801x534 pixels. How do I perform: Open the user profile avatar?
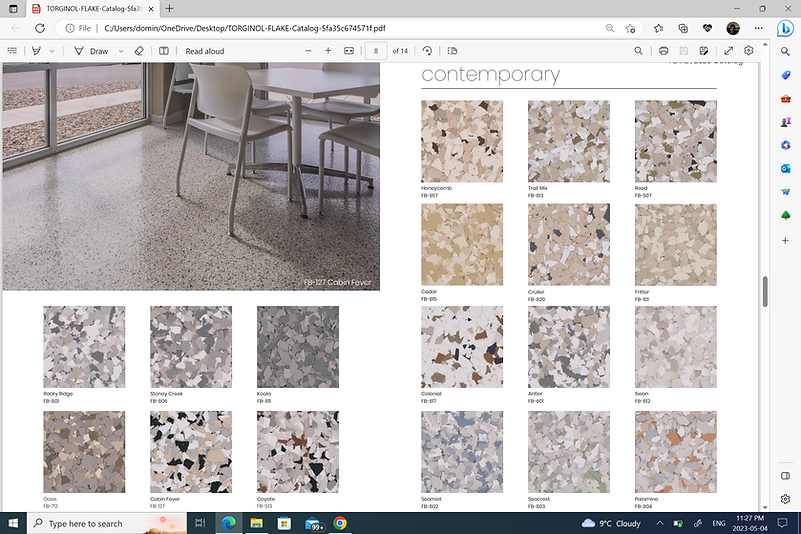pos(733,28)
